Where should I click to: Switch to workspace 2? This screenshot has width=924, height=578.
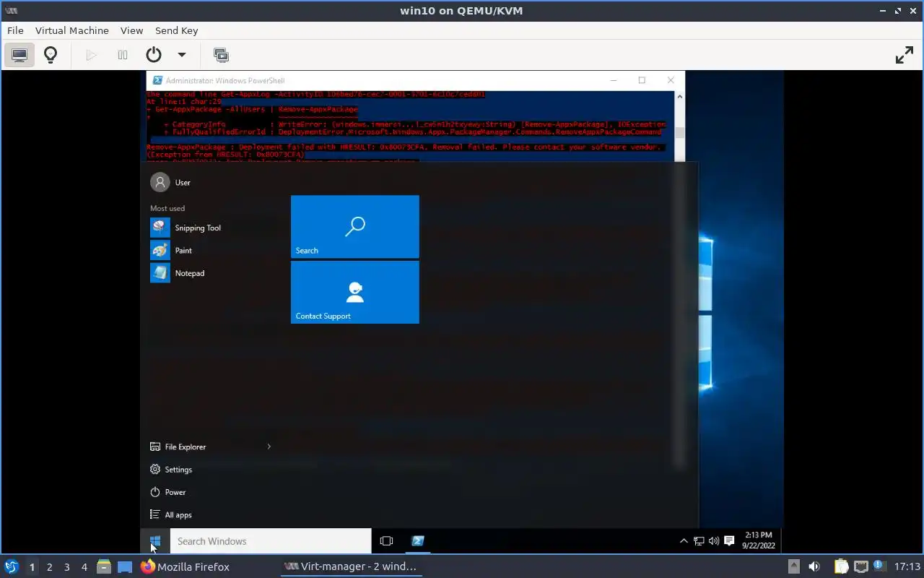point(49,567)
